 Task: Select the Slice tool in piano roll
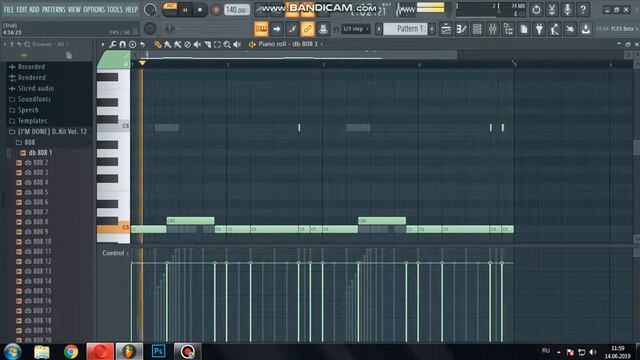tap(207, 44)
